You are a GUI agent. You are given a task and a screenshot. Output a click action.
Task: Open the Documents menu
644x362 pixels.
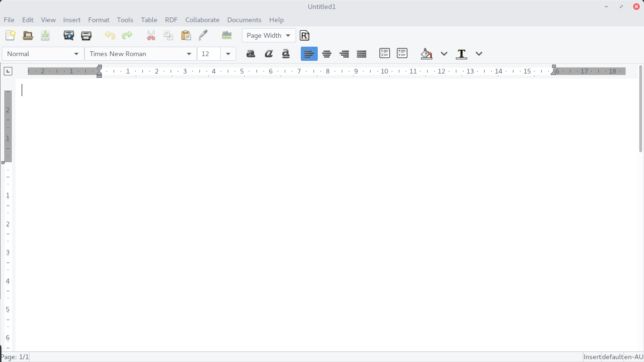(x=244, y=20)
